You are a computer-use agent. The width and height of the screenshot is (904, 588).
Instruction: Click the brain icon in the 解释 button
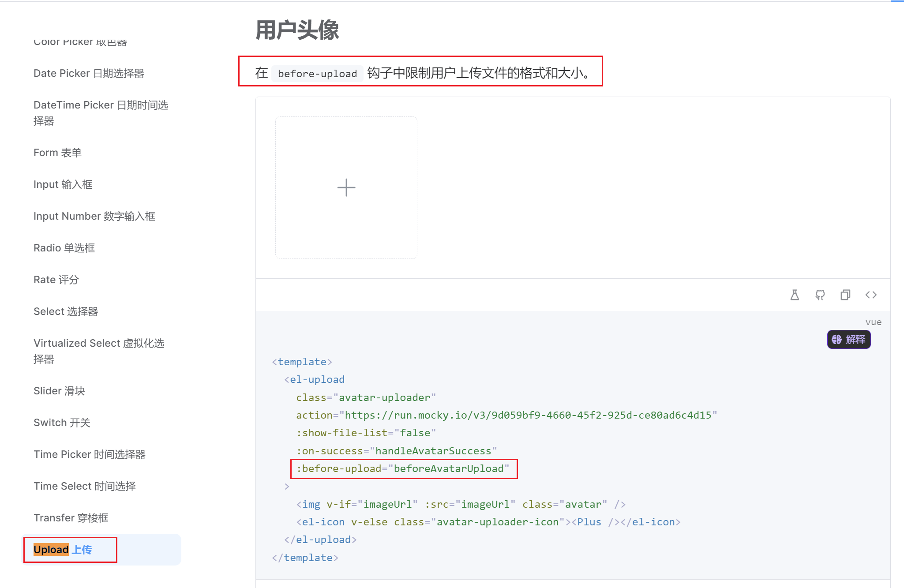pyautogui.click(x=836, y=339)
